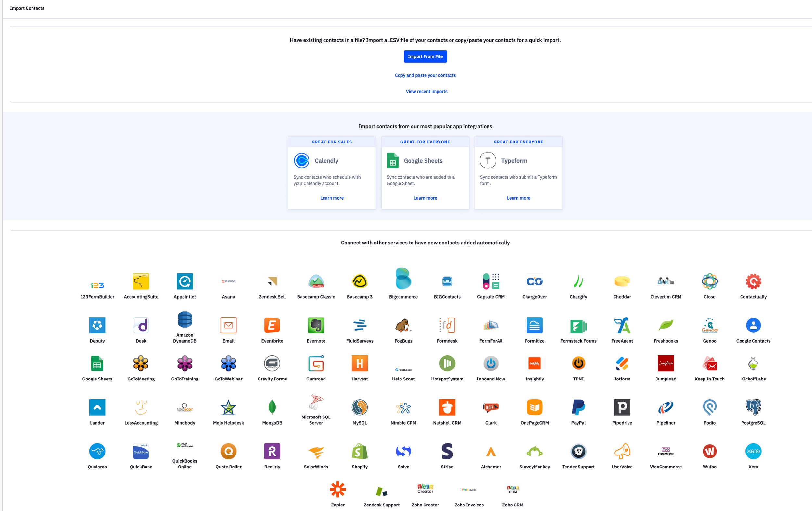Open the Keep In Touch icon
This screenshot has height=511, width=812.
pyautogui.click(x=709, y=363)
